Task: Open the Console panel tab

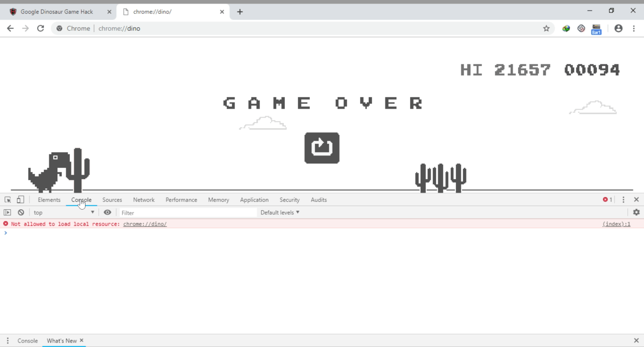Action: (82, 200)
